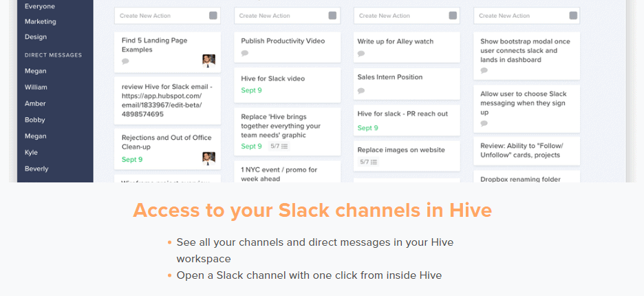Open comment icon on Publish Productivity Video card
The image size is (644, 296).
point(245,53)
